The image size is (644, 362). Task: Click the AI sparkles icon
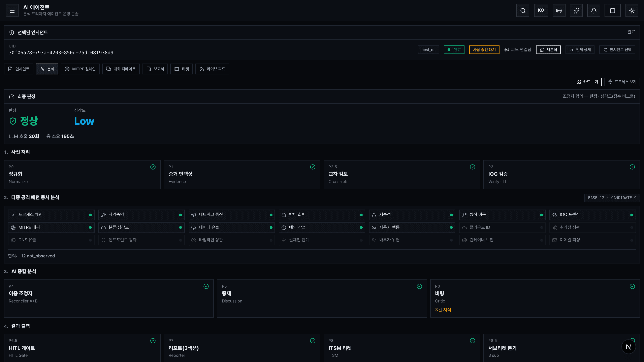(x=576, y=10)
